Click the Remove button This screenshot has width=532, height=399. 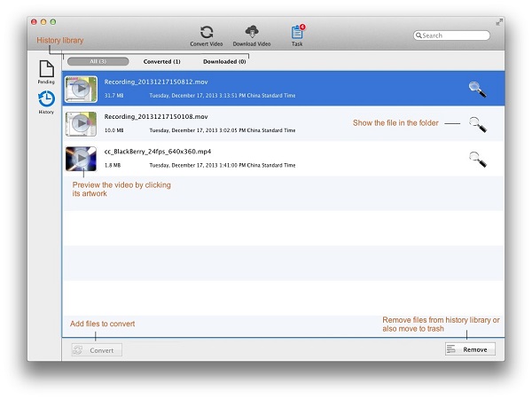pos(470,349)
